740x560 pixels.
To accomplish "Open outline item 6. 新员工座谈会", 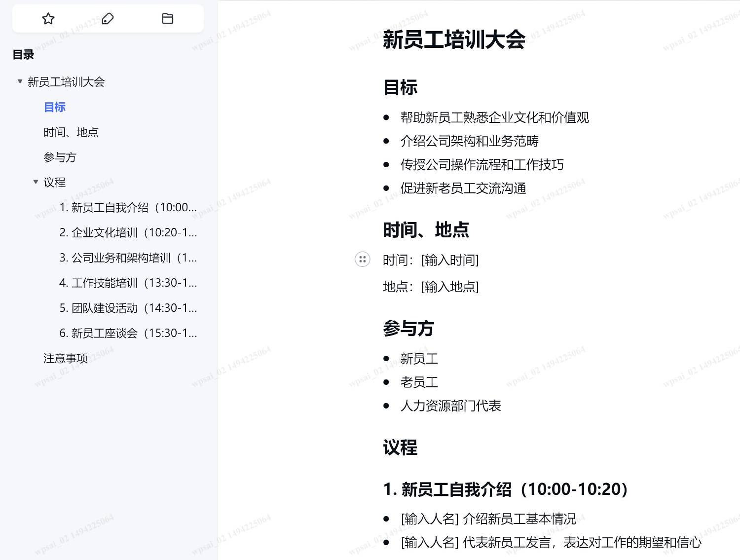I will pyautogui.click(x=128, y=334).
